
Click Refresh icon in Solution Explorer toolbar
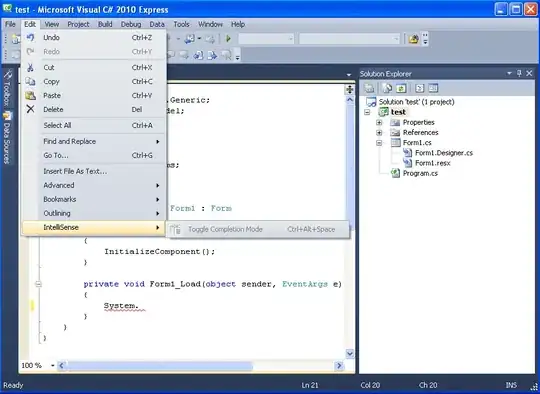[x=401, y=88]
